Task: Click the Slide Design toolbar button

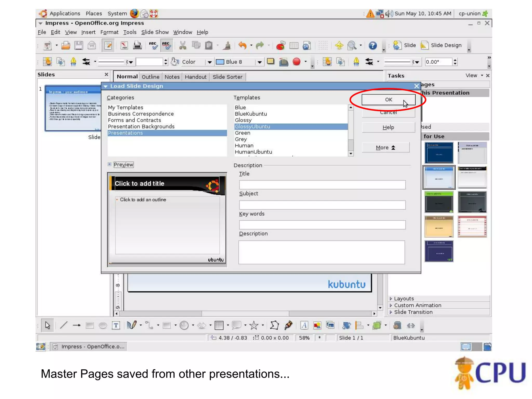Action: pyautogui.click(x=441, y=45)
